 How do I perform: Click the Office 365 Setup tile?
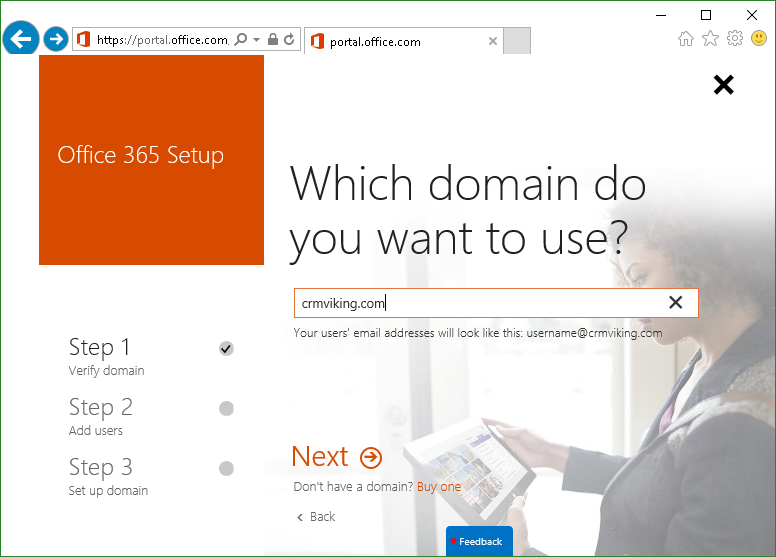[151, 160]
